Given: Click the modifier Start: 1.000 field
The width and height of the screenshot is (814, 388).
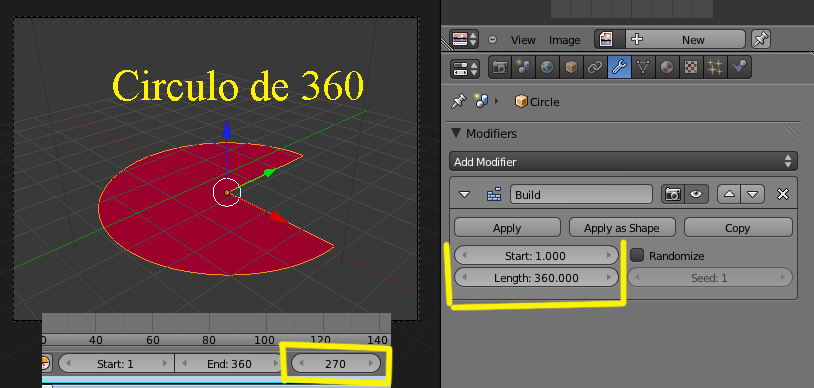Looking at the screenshot, I should point(536,255).
